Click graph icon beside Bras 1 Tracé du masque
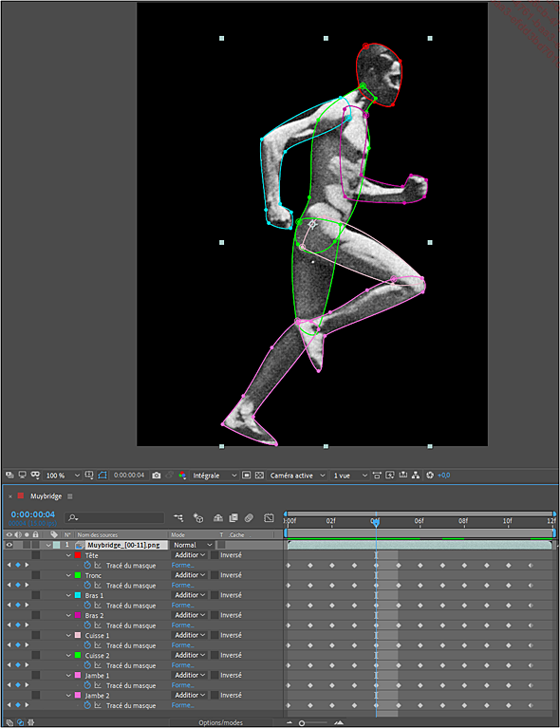 98,605
